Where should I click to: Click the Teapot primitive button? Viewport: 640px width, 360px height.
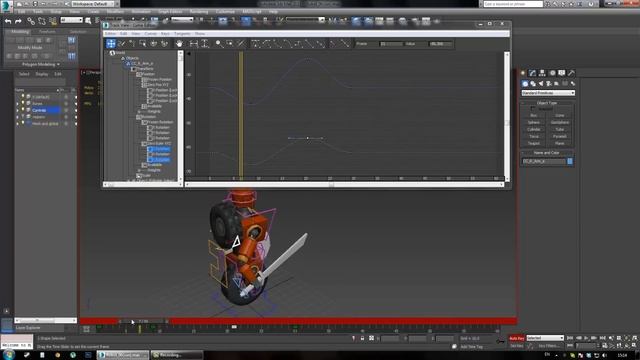[x=533, y=144]
